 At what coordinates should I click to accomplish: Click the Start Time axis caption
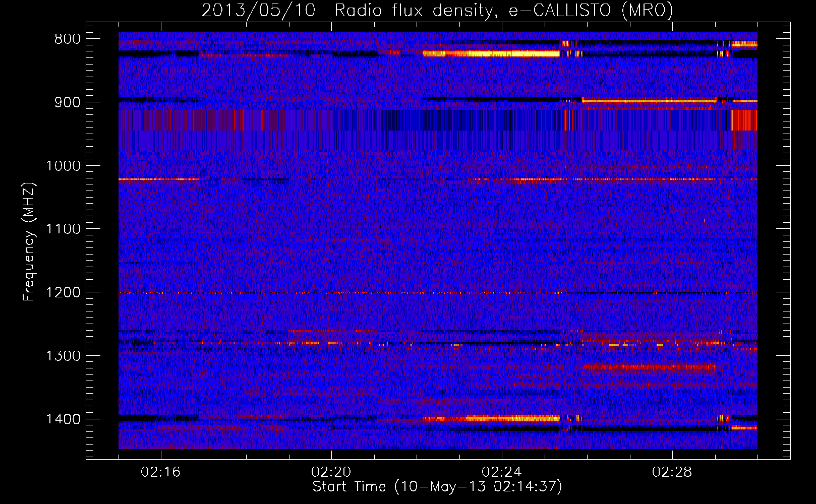pyautogui.click(x=437, y=487)
